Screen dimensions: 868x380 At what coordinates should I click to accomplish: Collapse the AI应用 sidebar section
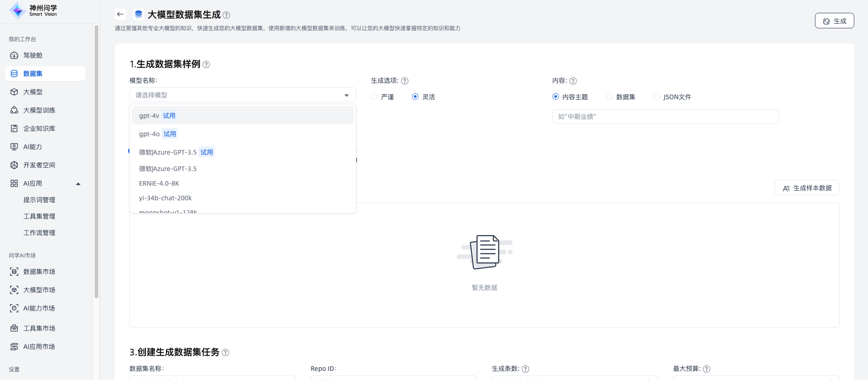point(78,183)
